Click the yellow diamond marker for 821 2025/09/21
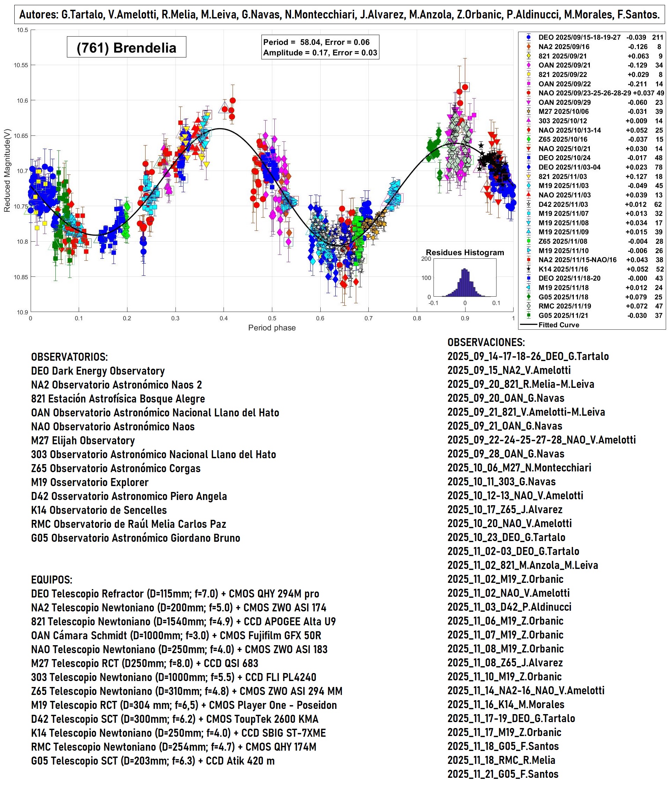Screen dimensions: 672x790 529,56
